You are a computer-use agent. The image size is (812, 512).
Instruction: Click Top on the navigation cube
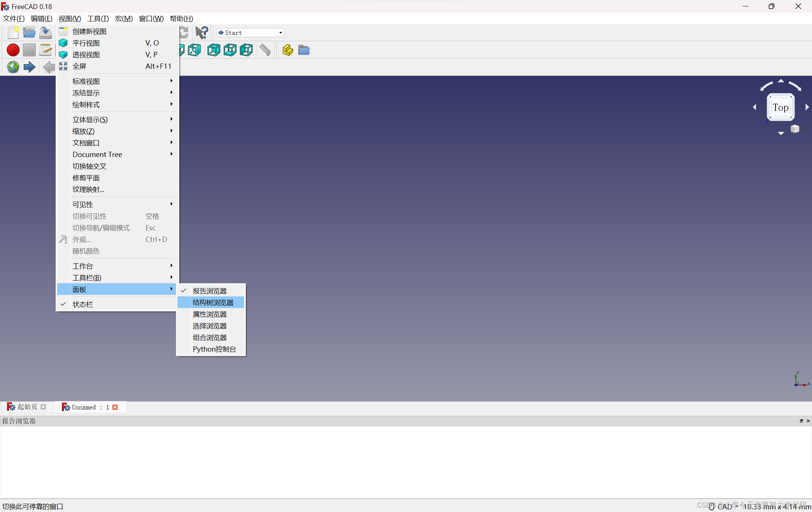780,107
